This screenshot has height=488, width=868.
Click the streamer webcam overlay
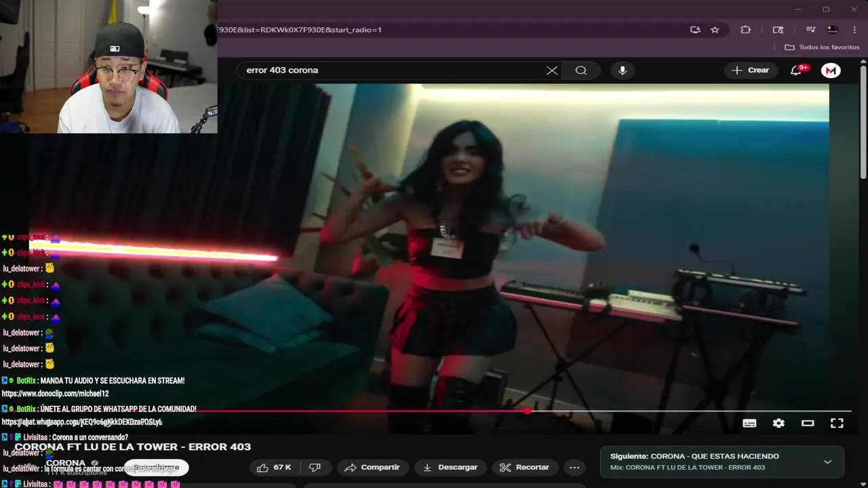(108, 66)
